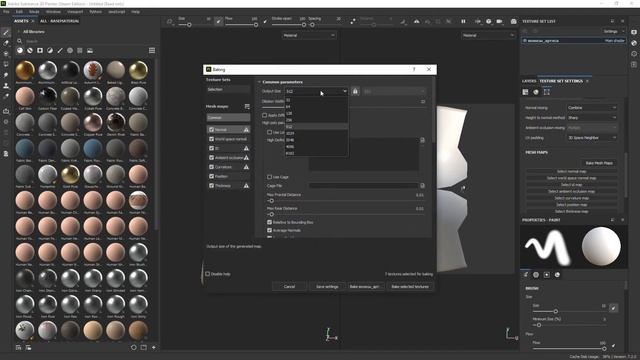This screenshot has width=640, height=360.
Task: Toggle the Normal mesh map checkbox
Action: (211, 129)
